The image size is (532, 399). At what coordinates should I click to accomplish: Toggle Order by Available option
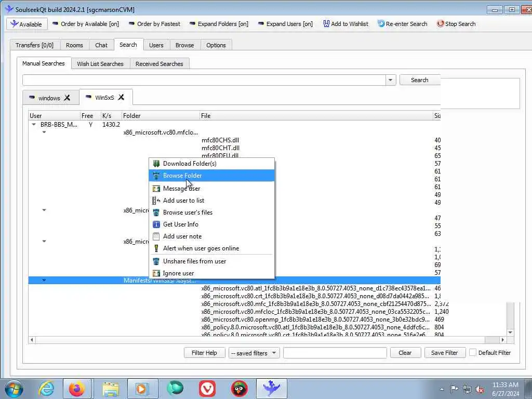tap(86, 24)
